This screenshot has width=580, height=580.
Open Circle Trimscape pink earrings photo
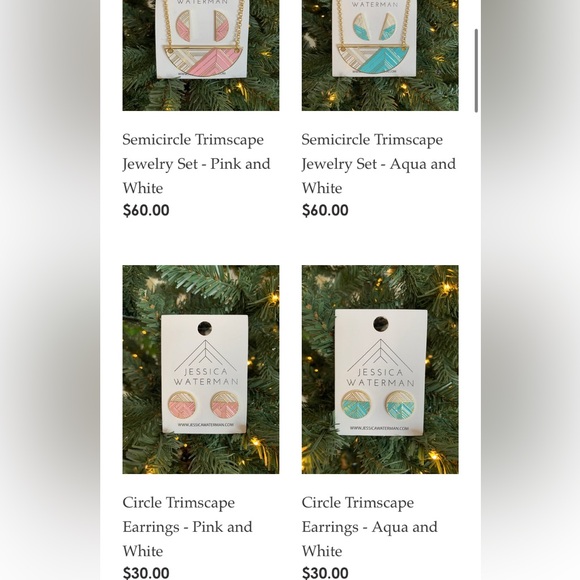(x=201, y=369)
